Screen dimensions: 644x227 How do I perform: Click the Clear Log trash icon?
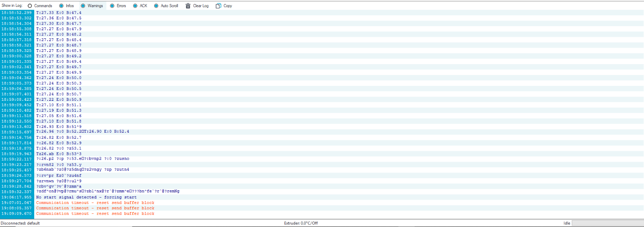pyautogui.click(x=188, y=6)
